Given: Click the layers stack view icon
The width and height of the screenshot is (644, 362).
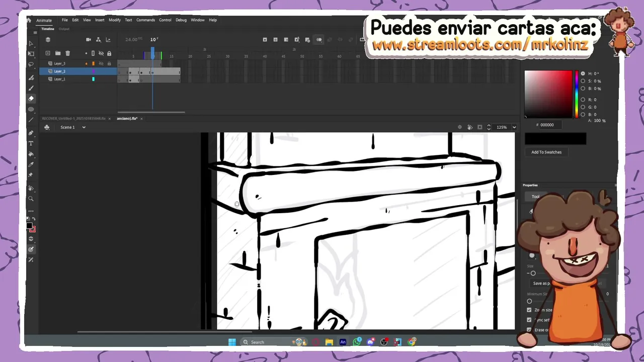Looking at the screenshot, I should (48, 40).
